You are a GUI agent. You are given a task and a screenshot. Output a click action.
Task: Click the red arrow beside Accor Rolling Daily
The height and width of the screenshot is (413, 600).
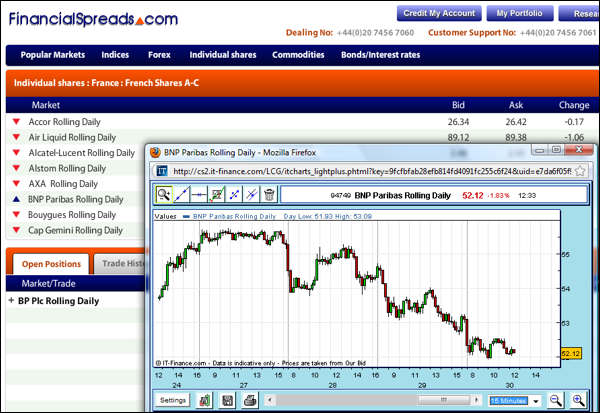(x=16, y=122)
